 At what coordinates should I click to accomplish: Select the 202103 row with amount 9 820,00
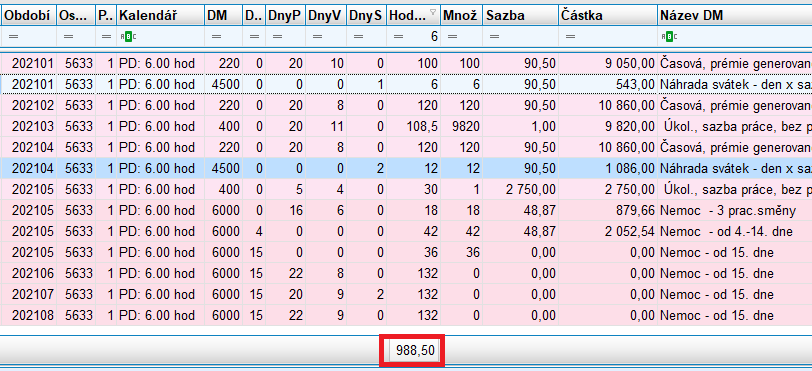click(x=406, y=126)
